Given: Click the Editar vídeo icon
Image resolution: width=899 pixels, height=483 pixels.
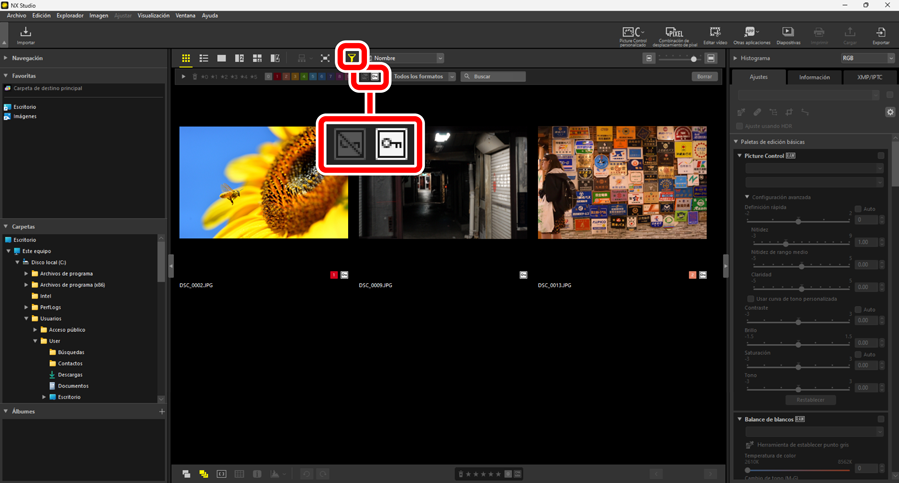Looking at the screenshot, I should pos(715,36).
